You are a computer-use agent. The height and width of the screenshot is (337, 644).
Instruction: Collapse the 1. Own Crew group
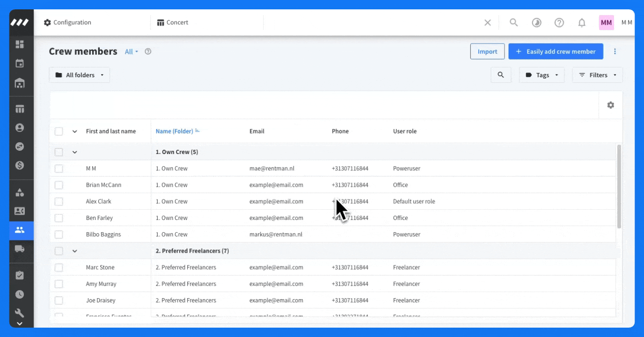(x=74, y=152)
